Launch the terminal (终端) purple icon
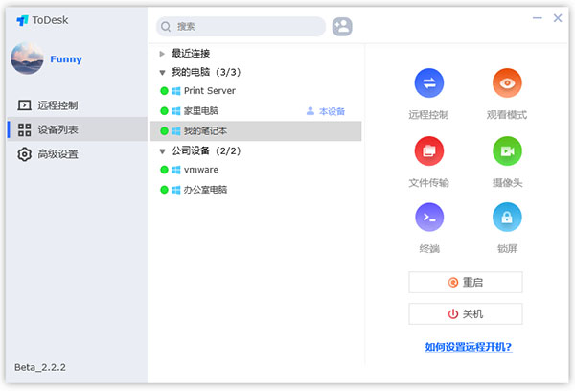The height and width of the screenshot is (392, 575). point(427,219)
